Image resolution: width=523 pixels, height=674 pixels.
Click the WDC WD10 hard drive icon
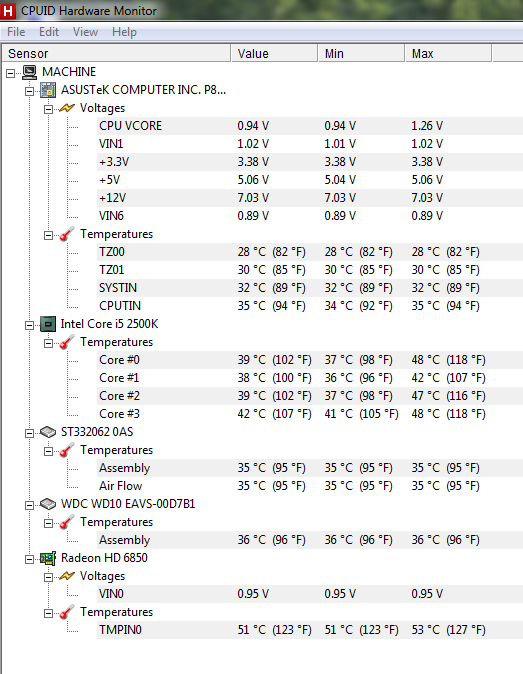click(x=48, y=504)
